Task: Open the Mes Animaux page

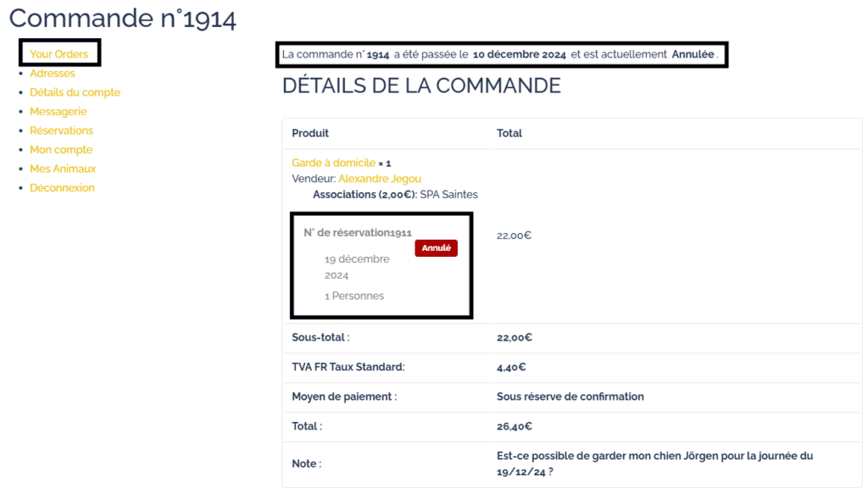Action: (63, 169)
